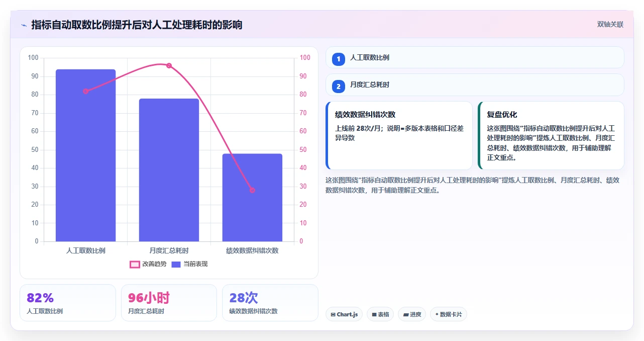This screenshot has height=341, width=644.
Task: Click the 绩效数据纠错次数 label under 28次
Action: click(253, 311)
